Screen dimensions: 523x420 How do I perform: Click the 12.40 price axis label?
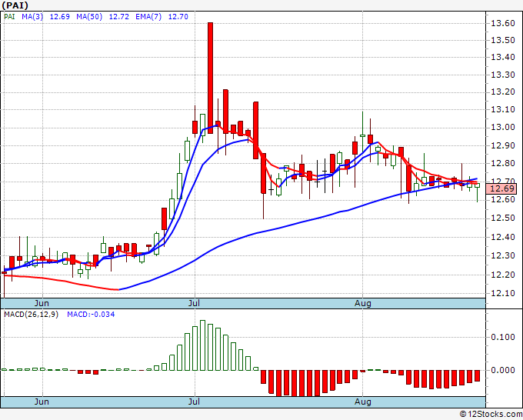point(503,237)
